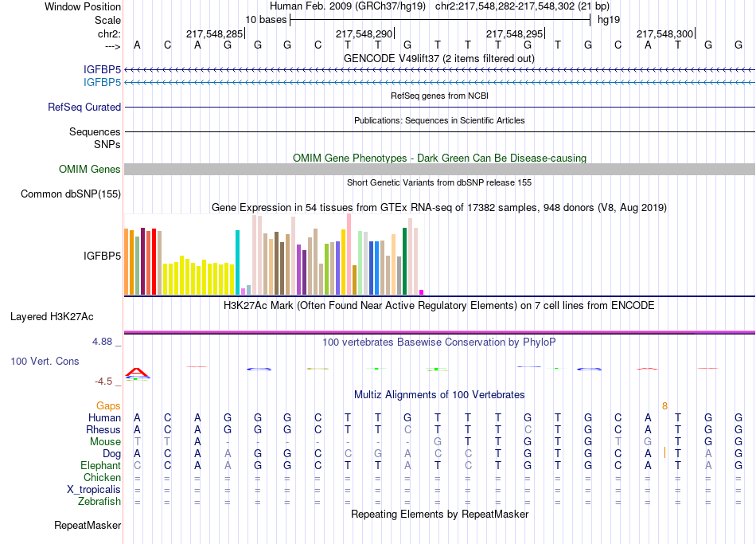Viewport: 756px width, 544px height.
Task: Click the orange Gaps row label
Action: pyautogui.click(x=108, y=405)
